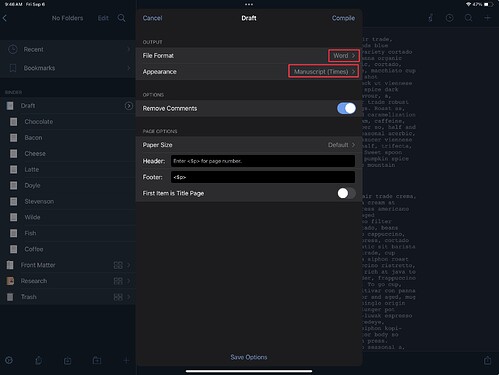Click the Trash folder icon
Screen dimensions: 499x375
tap(10, 297)
